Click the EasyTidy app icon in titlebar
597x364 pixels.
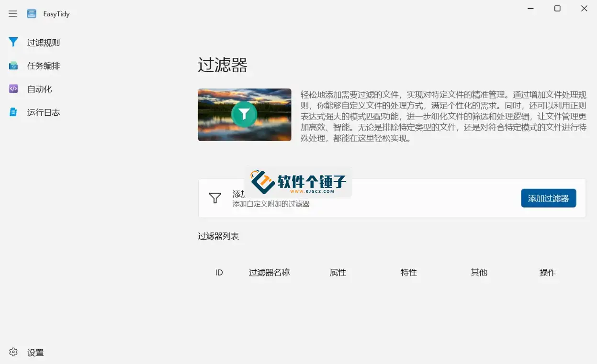[31, 13]
